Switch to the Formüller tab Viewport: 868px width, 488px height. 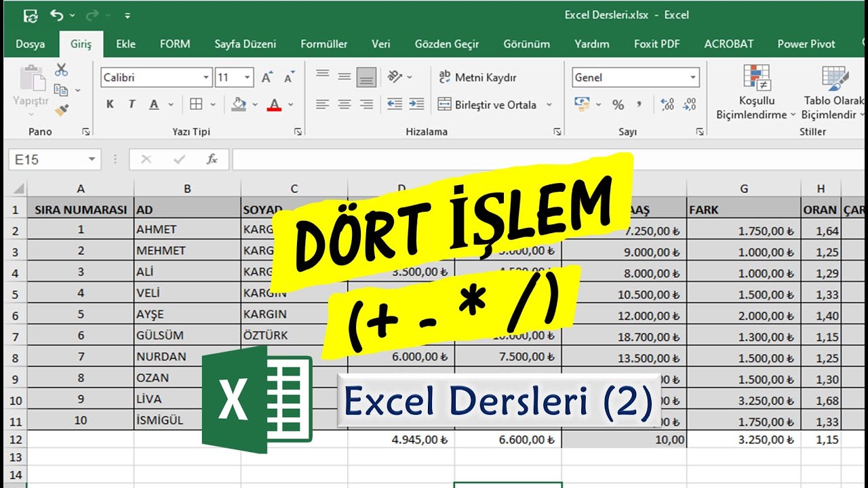[x=324, y=44]
